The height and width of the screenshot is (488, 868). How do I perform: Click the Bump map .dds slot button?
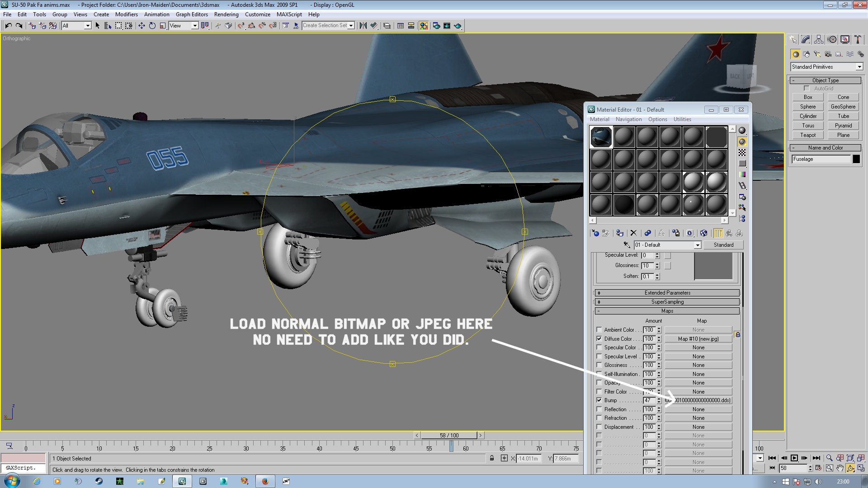(698, 400)
